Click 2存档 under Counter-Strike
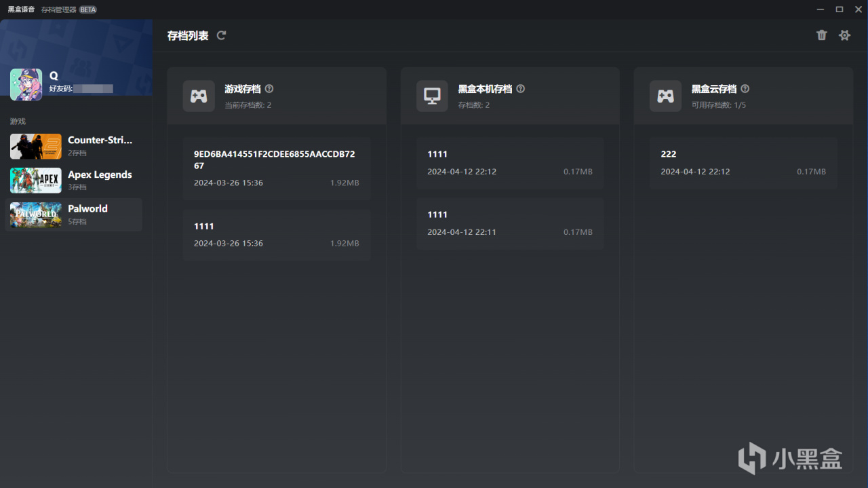 (x=77, y=153)
